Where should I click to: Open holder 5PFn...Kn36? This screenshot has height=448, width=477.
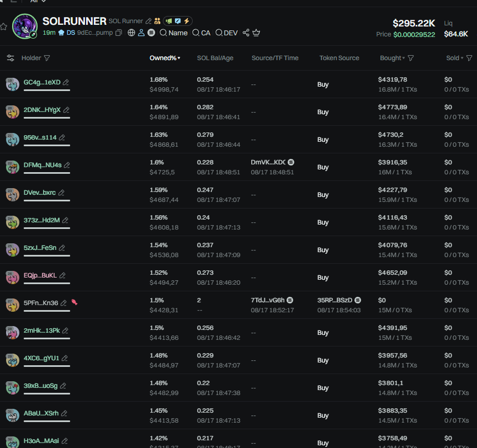click(x=41, y=303)
